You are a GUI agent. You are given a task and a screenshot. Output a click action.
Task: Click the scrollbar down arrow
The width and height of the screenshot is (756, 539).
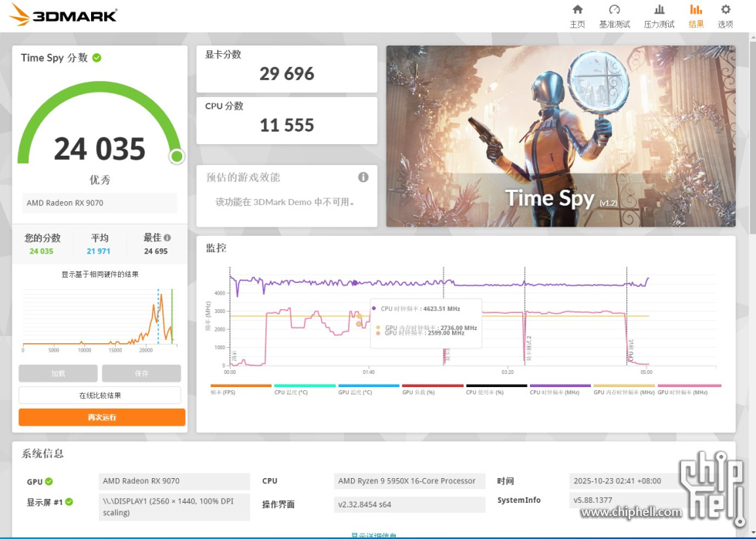(x=751, y=533)
